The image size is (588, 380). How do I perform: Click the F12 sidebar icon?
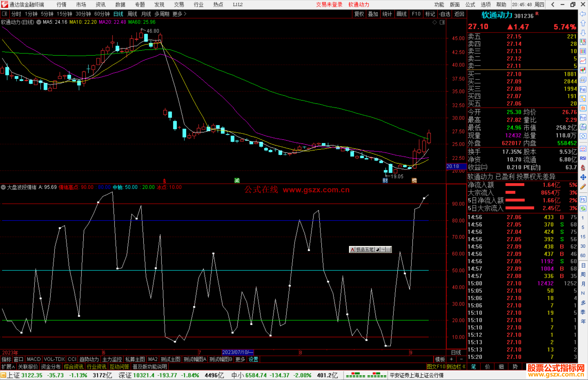click(583, 118)
